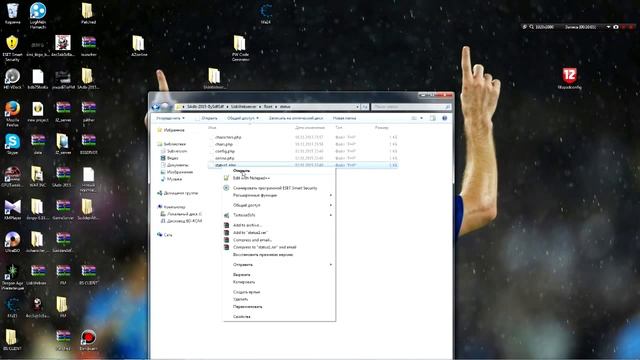Image resolution: width=640 pixels, height=360 pixels.
Task: Select the GameServer archive on the desktop
Action: tap(63, 209)
